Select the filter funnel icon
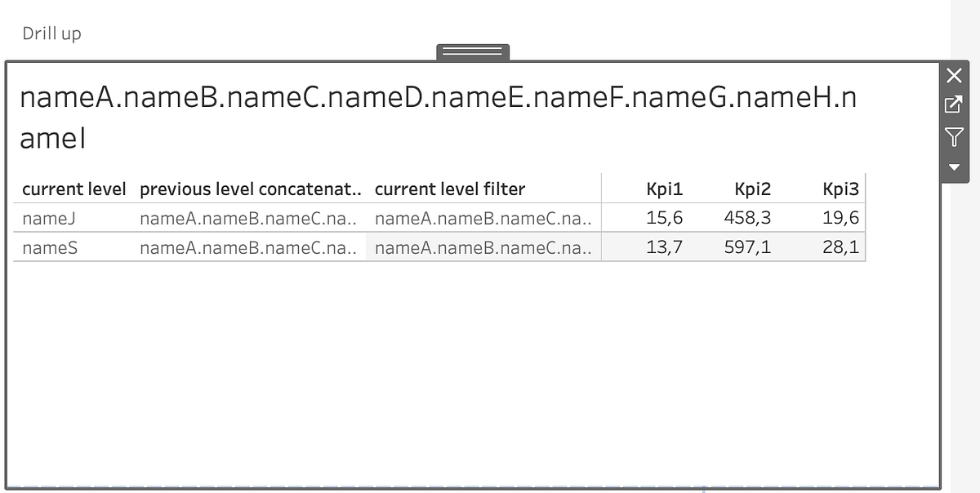Viewport: 980px width, 493px height. point(953,138)
